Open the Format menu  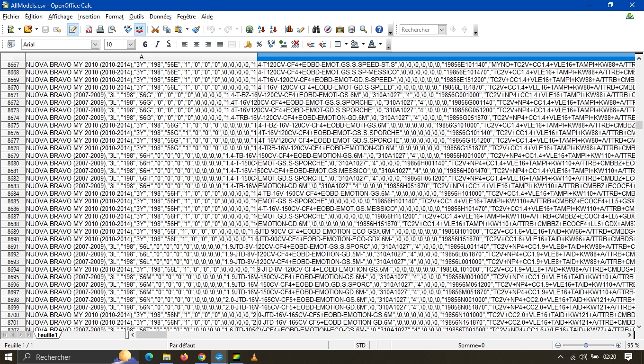tap(115, 16)
